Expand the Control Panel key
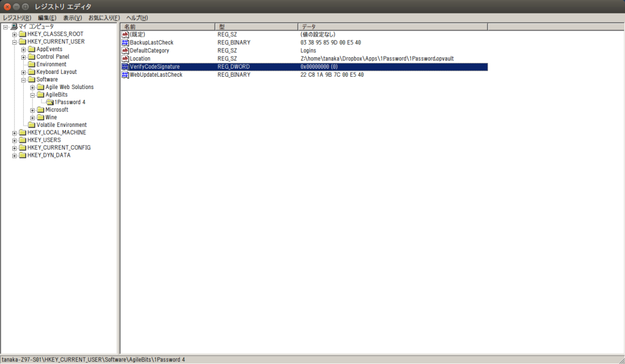The height and width of the screenshot is (364, 625). (x=24, y=57)
